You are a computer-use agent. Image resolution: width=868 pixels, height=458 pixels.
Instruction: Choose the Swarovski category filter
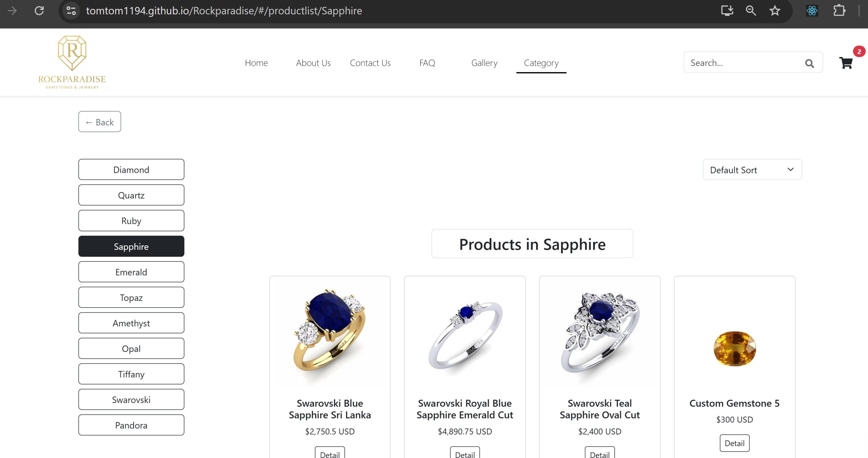pos(131,400)
